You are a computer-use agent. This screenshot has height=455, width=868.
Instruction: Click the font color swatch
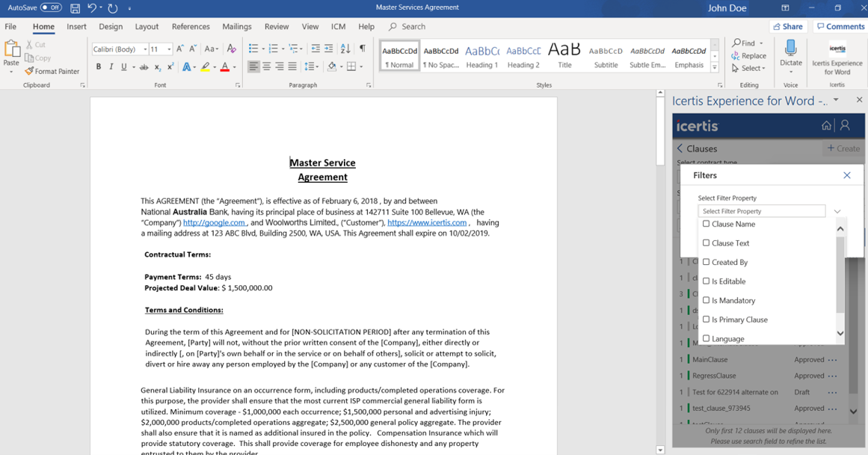point(224,67)
